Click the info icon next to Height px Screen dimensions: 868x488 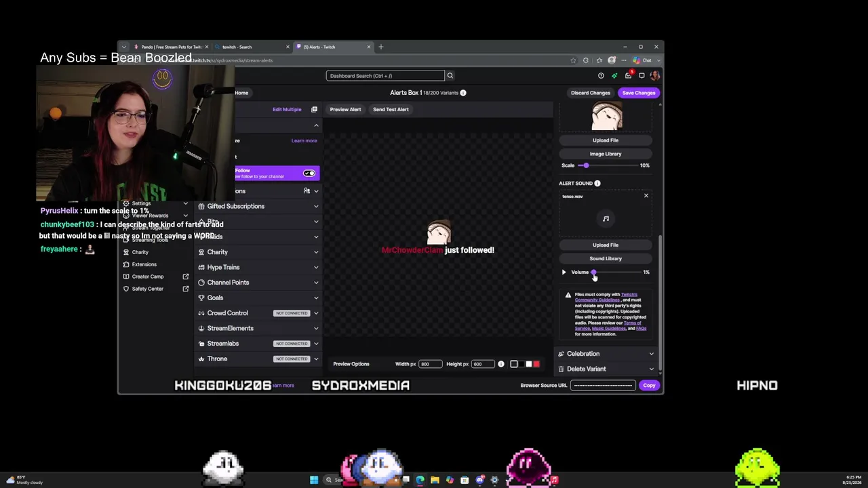[501, 364]
